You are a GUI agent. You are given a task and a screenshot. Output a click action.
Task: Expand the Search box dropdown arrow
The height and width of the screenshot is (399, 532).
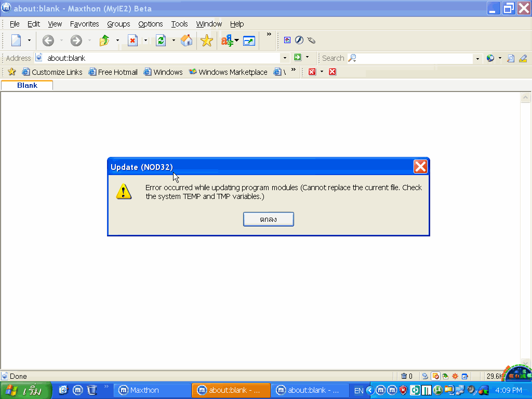477,59
